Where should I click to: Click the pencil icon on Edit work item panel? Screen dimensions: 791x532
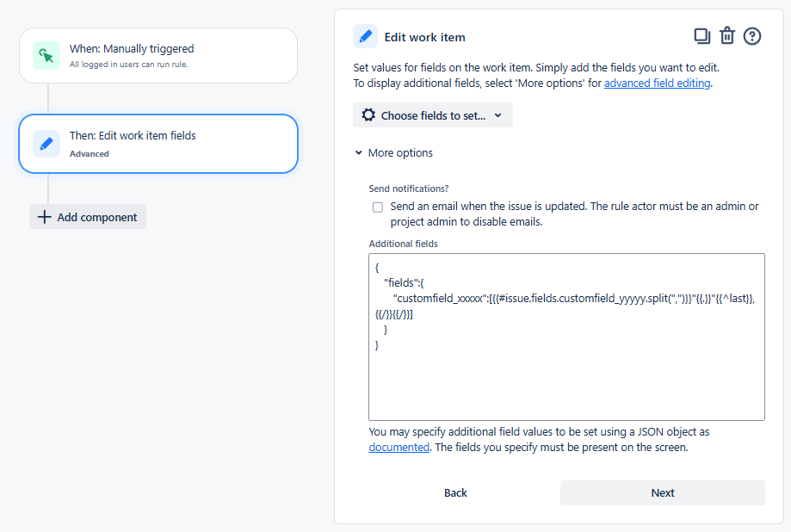(365, 35)
